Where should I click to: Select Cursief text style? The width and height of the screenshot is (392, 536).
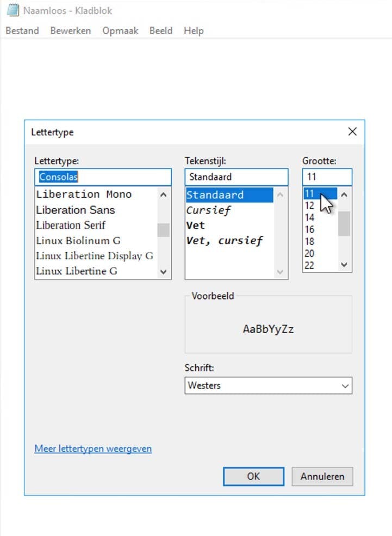(x=209, y=210)
